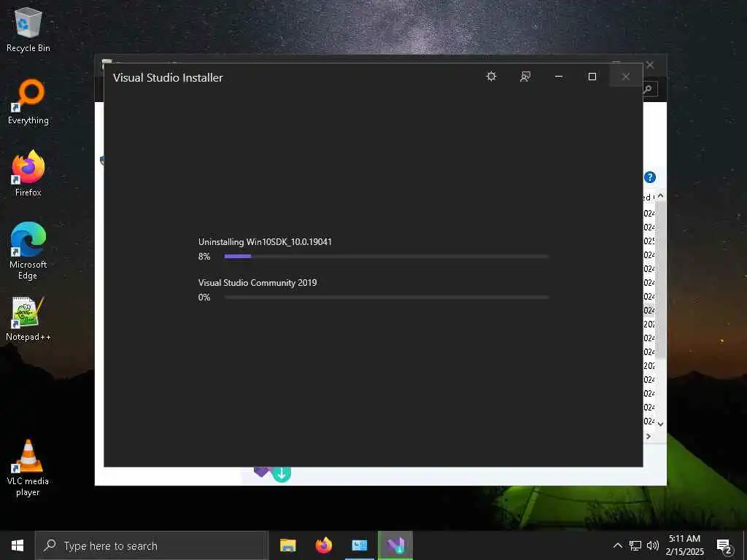Switch to Visual Studio Installer taskbar item
The width and height of the screenshot is (747, 560).
395,545
